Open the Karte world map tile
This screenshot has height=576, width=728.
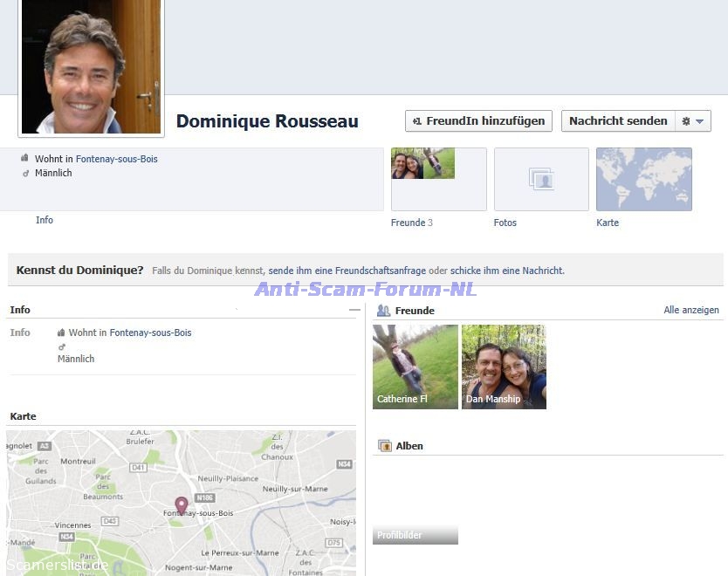(643, 179)
